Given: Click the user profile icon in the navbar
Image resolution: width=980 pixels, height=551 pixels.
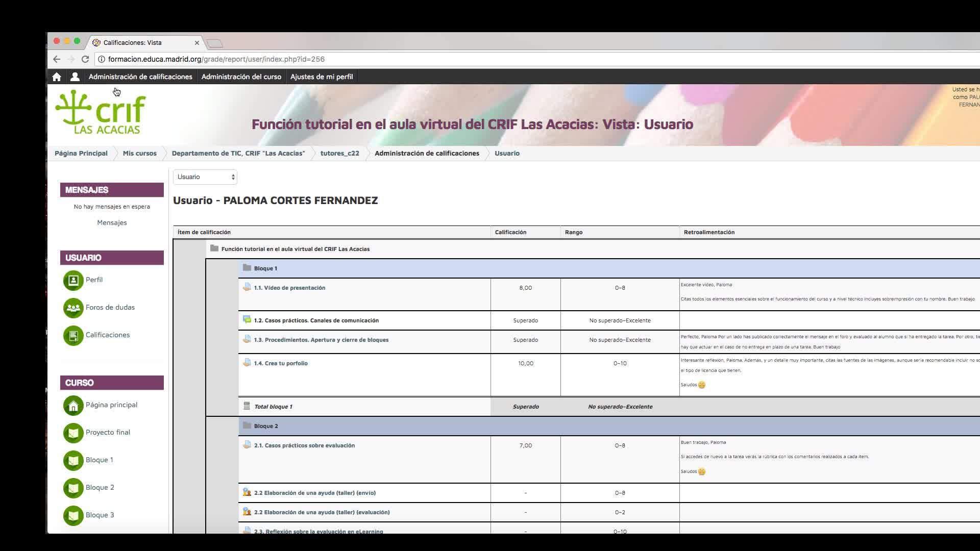Looking at the screenshot, I should pos(75,77).
